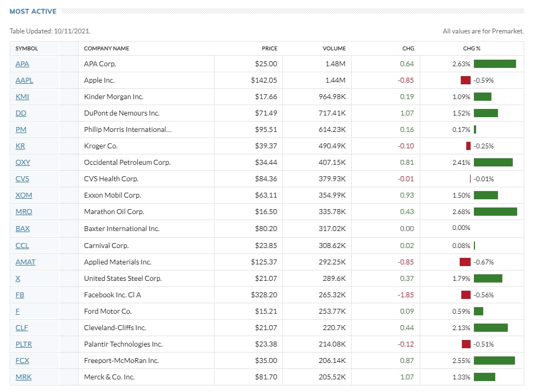Click the PRICE column header
Viewport: 533px width, 392px height.
coord(270,49)
